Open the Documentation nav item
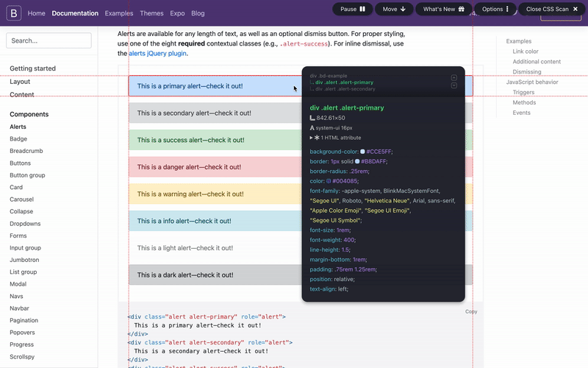The height and width of the screenshot is (368, 588). pyautogui.click(x=75, y=13)
